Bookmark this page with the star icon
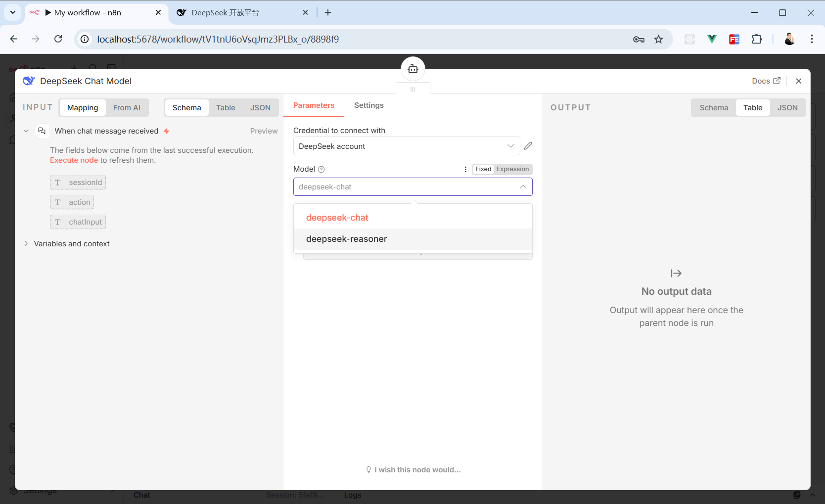Image resolution: width=825 pixels, height=504 pixels. 658,40
